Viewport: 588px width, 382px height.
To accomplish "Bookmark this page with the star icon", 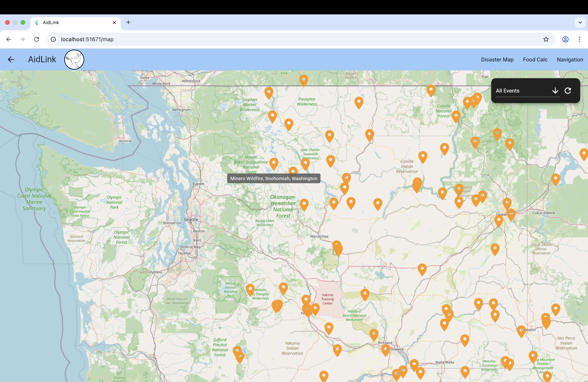I will point(546,39).
